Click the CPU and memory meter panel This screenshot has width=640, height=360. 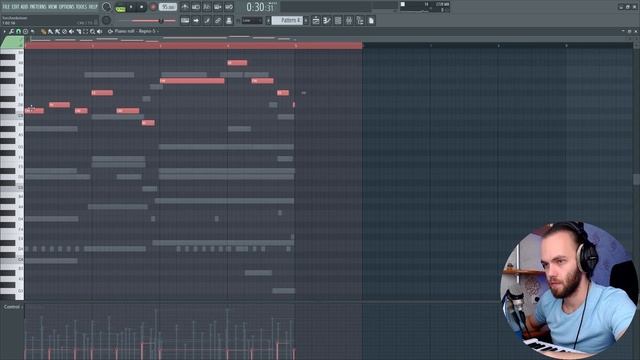(424, 7)
